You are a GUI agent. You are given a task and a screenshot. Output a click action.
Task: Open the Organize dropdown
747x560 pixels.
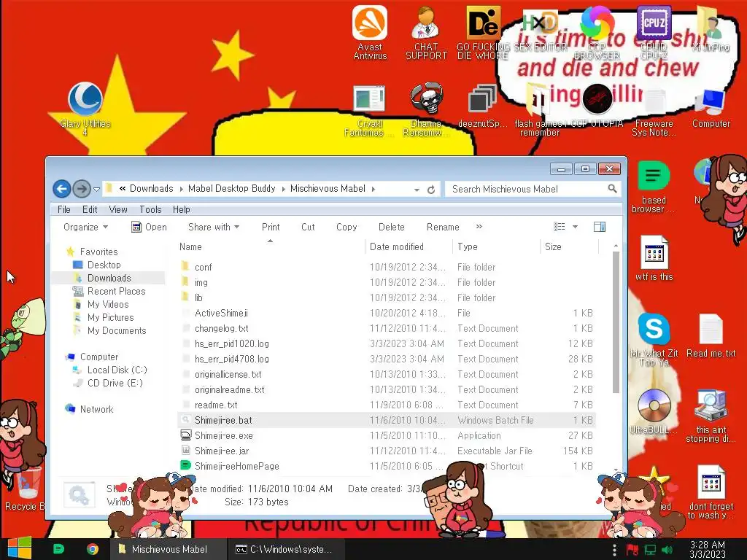click(86, 227)
